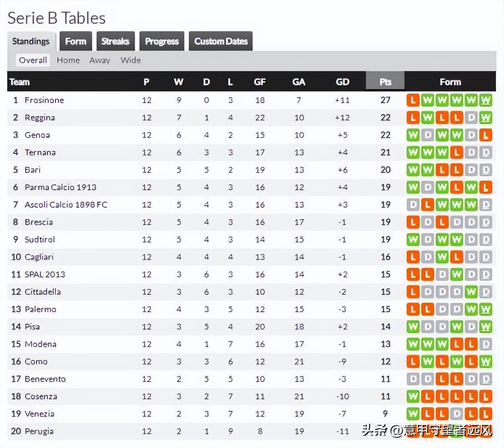Show the Home standings filter
This screenshot has width=504, height=448.
[68, 60]
